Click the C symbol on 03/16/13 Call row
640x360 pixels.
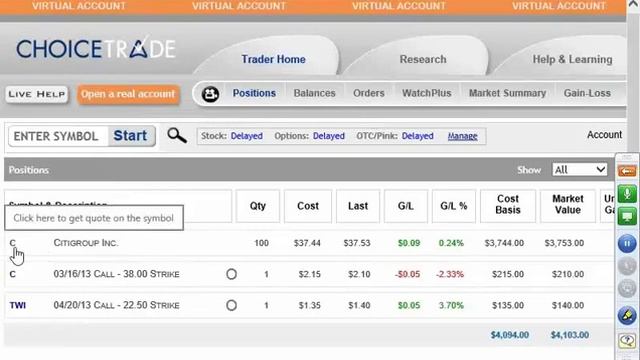point(12,274)
